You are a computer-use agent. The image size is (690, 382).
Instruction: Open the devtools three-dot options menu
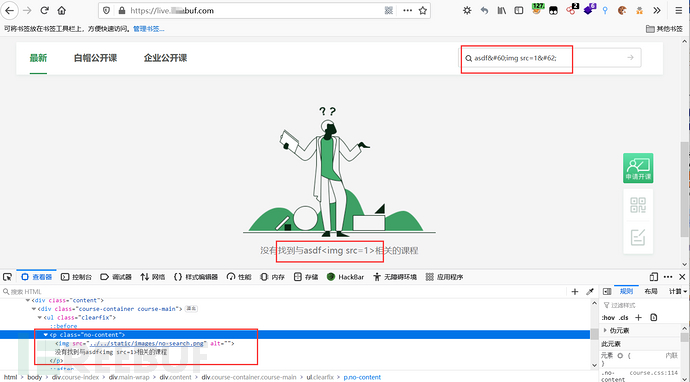[668, 277]
